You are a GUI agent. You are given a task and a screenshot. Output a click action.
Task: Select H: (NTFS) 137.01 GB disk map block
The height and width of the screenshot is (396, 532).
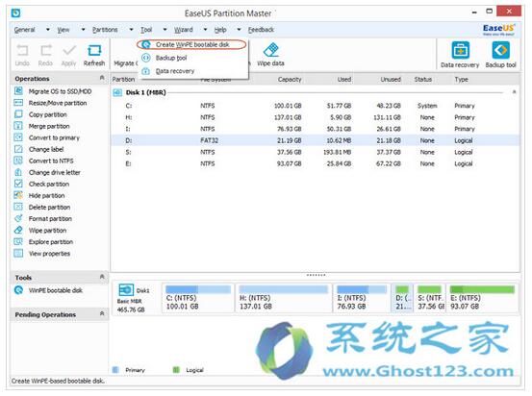pos(283,298)
